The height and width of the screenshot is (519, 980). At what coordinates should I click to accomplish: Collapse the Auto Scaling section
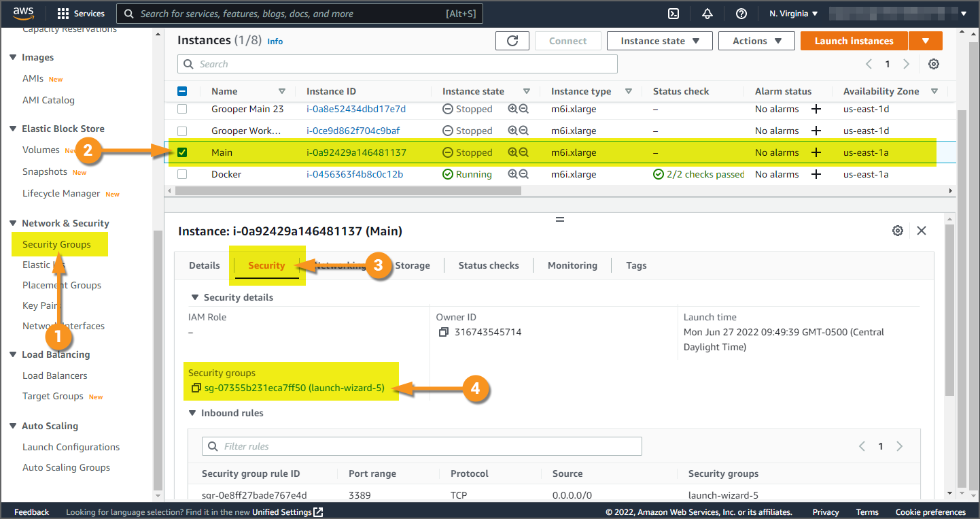(x=13, y=426)
